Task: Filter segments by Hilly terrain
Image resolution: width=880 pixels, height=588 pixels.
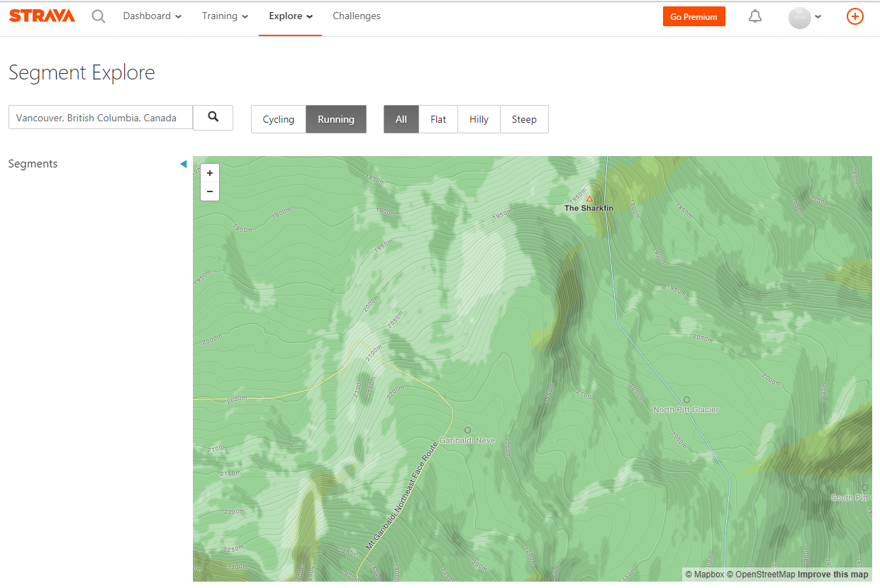Action: click(479, 119)
